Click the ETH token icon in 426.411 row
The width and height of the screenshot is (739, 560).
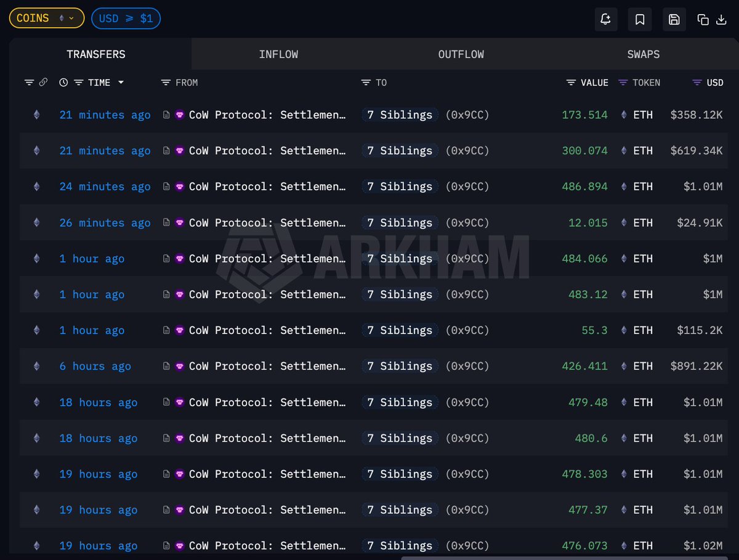click(x=624, y=366)
